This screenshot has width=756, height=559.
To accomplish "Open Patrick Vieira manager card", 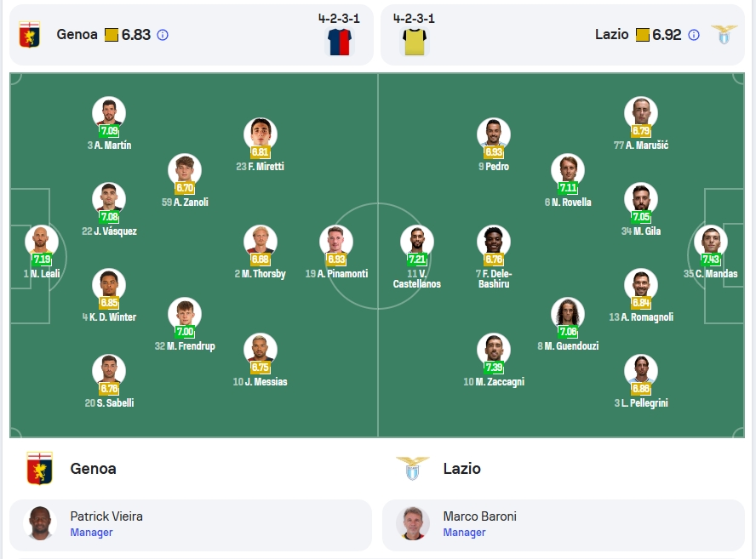I will click(x=191, y=525).
